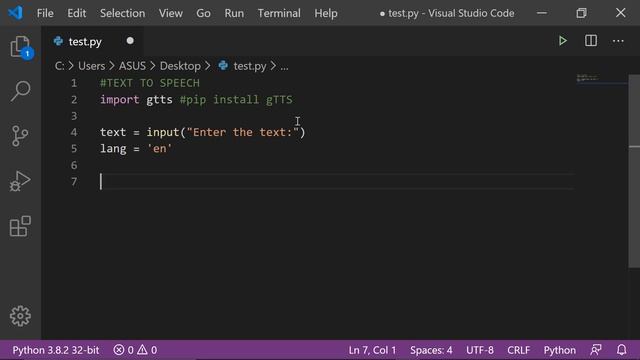Click the "Enter the text:" string

[243, 132]
